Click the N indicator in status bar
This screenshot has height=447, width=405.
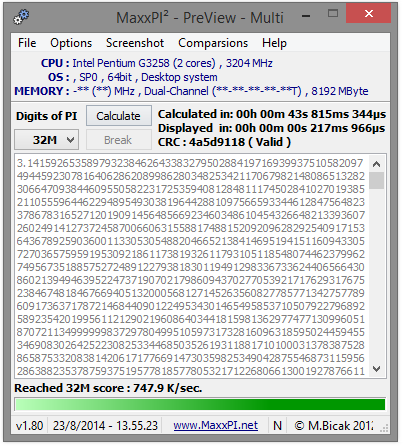277,426
